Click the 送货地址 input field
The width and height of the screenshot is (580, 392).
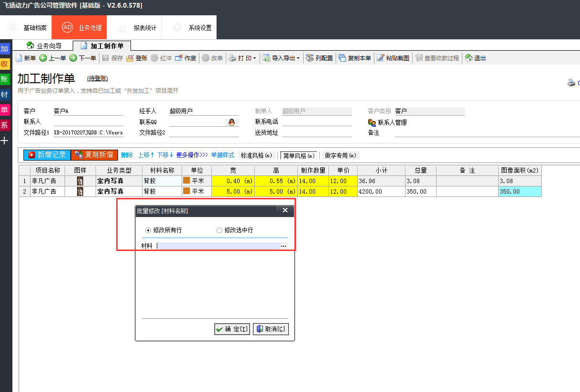click(x=317, y=133)
